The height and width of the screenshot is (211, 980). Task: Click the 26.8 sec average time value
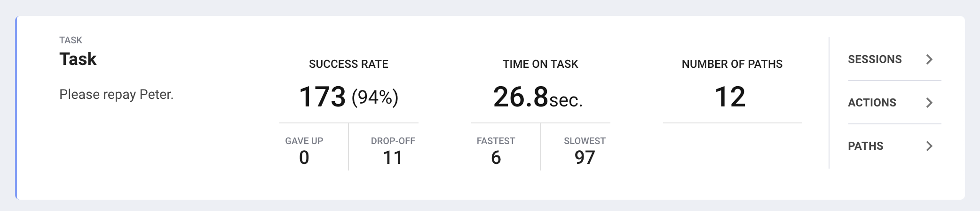pyautogui.click(x=538, y=97)
